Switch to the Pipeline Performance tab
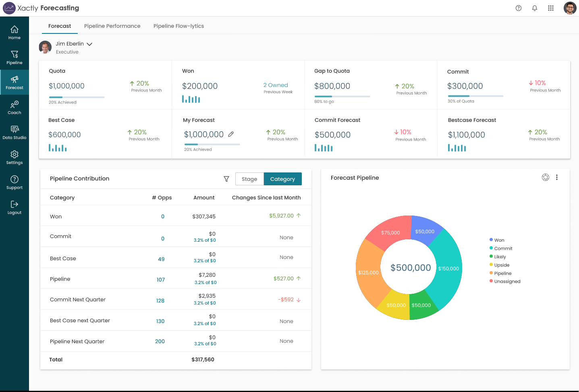 [112, 26]
